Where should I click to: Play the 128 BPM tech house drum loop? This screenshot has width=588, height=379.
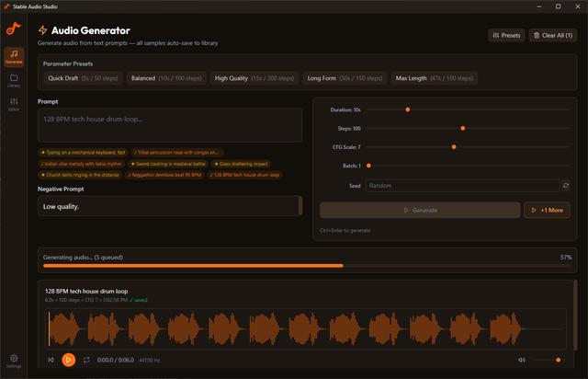(68, 360)
